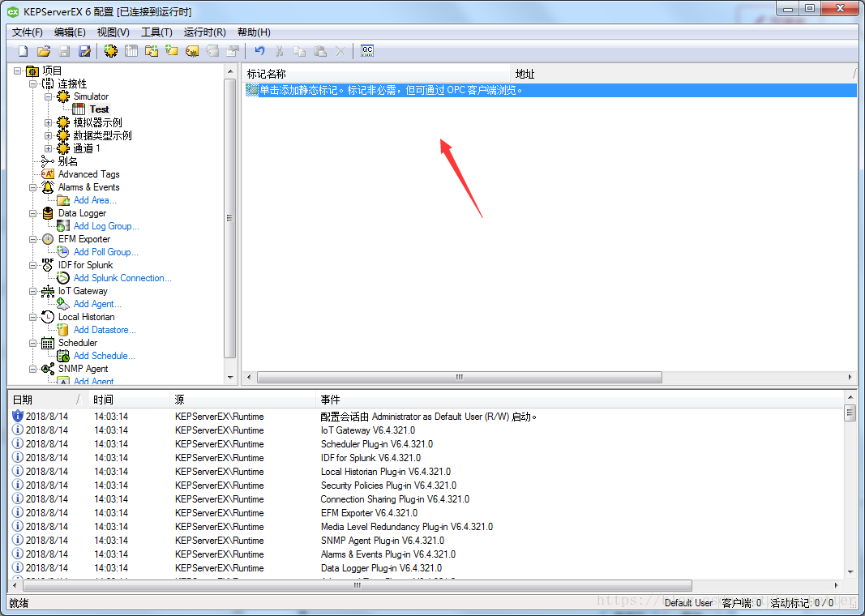Screen dimensions: 865x616
Task: Select the 通道 1 channel
Action: click(87, 148)
